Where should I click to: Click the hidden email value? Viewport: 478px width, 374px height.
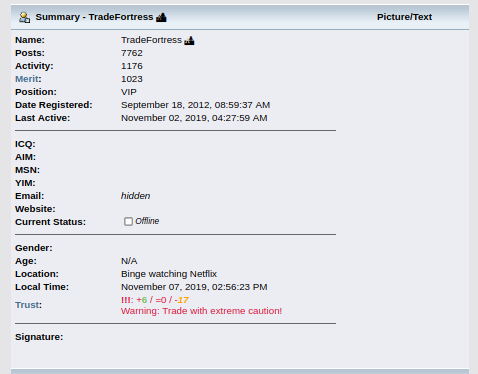135,196
